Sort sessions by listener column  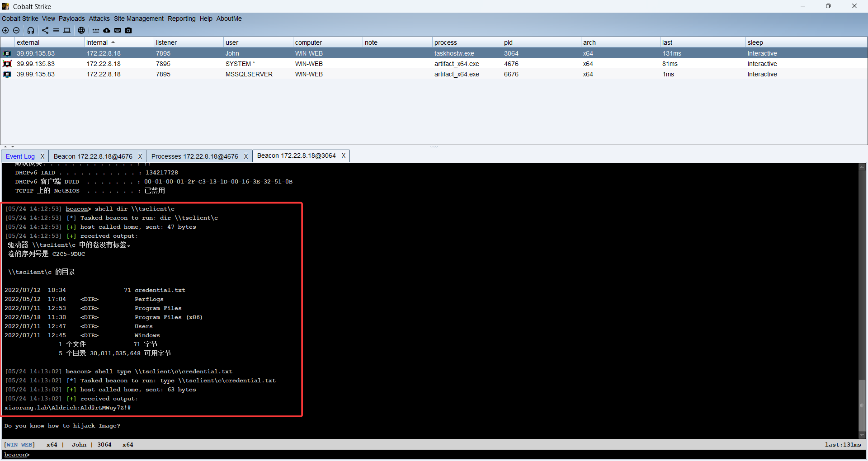189,42
